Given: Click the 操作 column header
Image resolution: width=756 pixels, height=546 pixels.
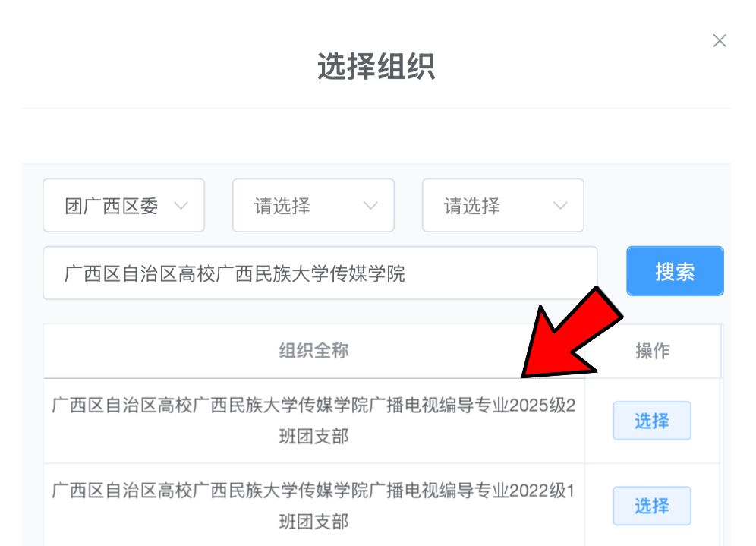Looking at the screenshot, I should pos(652,351).
